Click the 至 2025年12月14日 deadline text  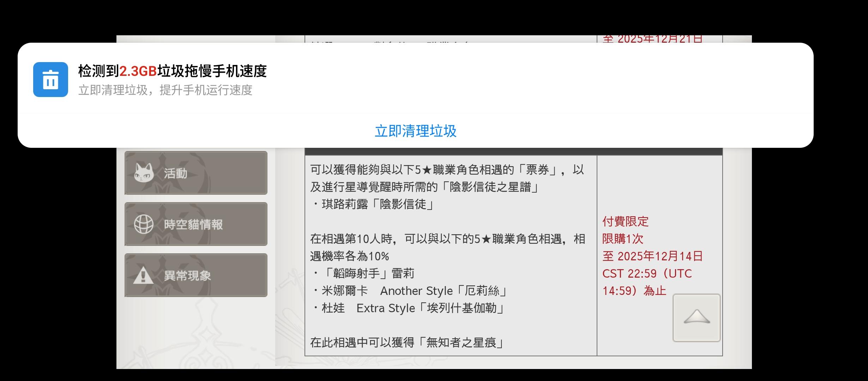(652, 256)
